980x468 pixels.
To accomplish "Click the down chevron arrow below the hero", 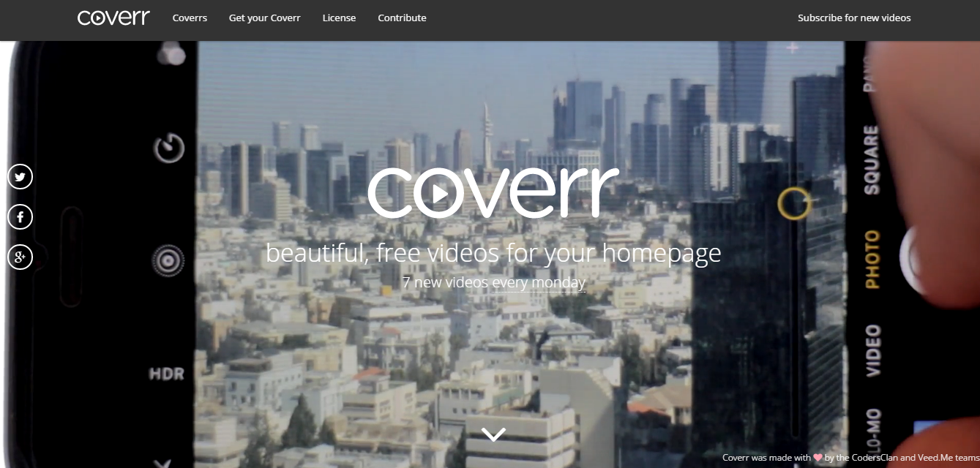I will pyautogui.click(x=494, y=434).
